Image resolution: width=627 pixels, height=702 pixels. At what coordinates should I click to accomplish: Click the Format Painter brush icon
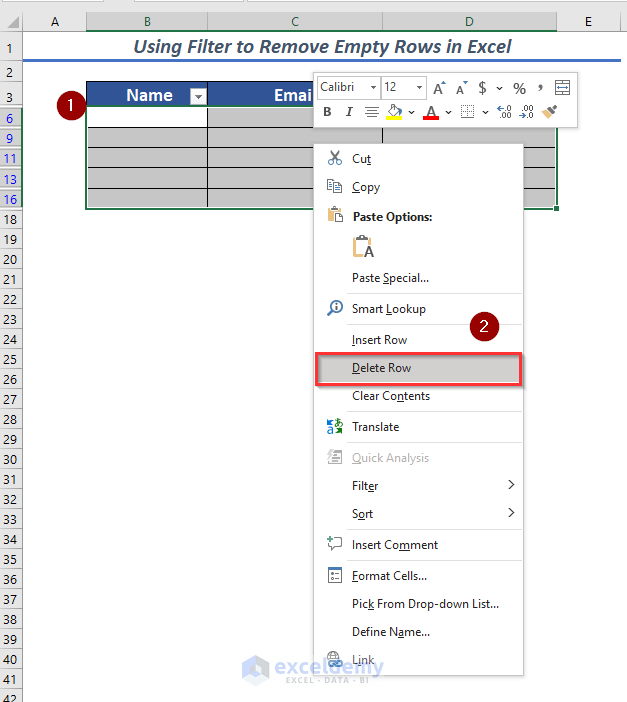click(x=549, y=111)
